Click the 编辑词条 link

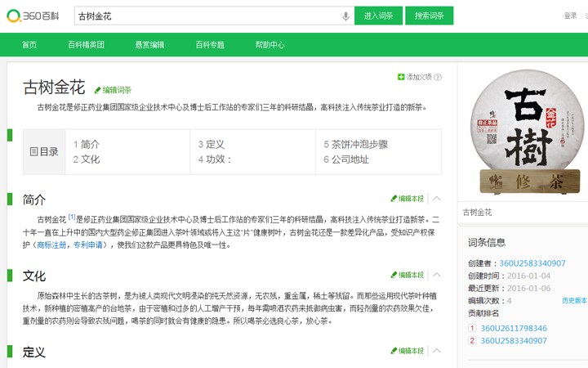[117, 90]
